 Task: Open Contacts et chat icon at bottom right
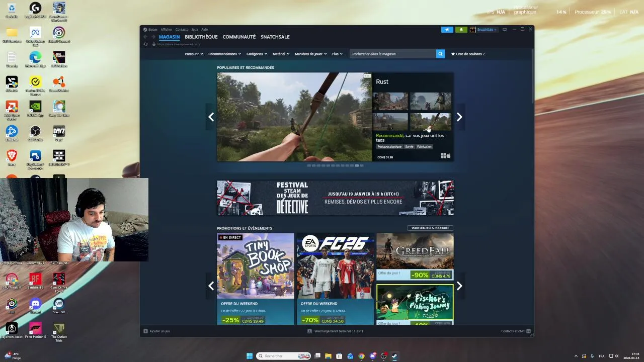528,331
